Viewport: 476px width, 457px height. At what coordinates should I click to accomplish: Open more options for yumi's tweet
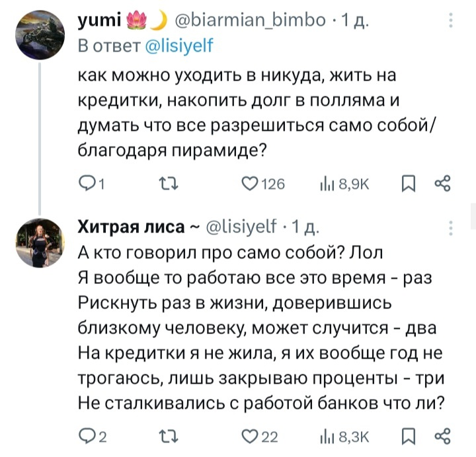point(451,22)
